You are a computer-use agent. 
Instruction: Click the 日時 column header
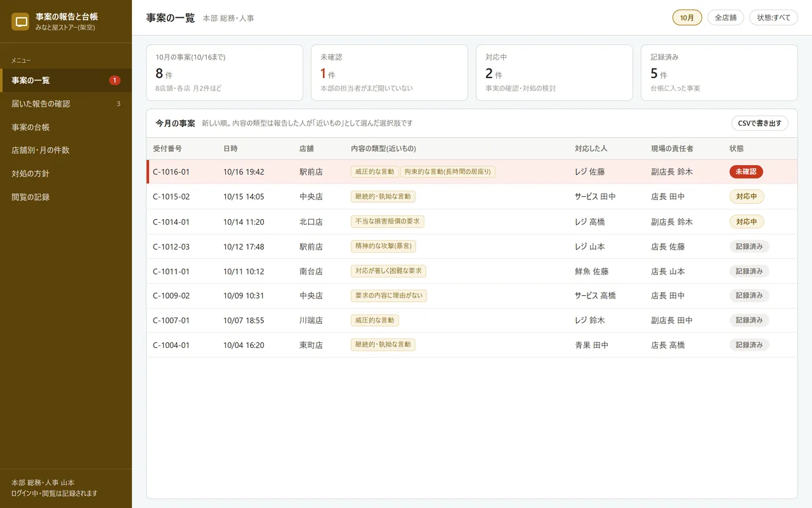pos(230,149)
